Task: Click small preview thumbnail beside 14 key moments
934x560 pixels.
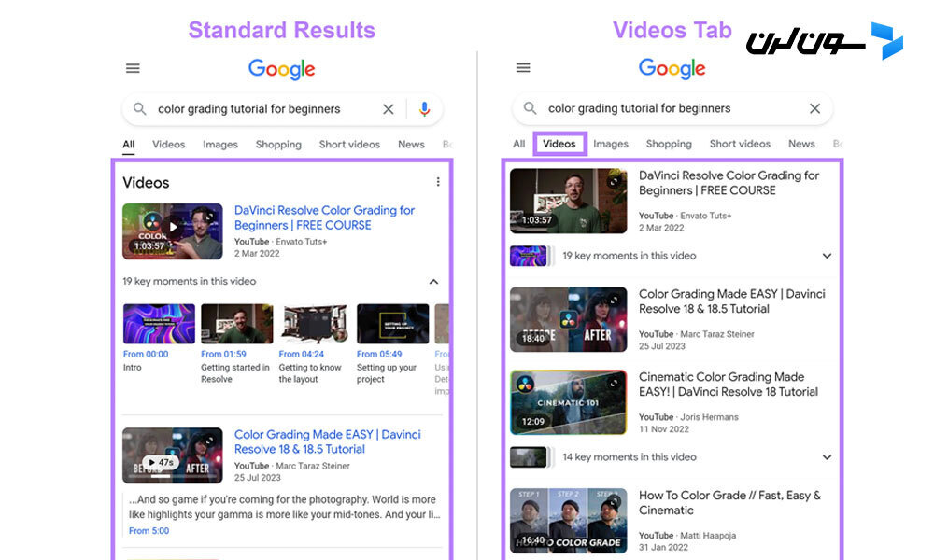Action: pyautogui.click(x=529, y=457)
